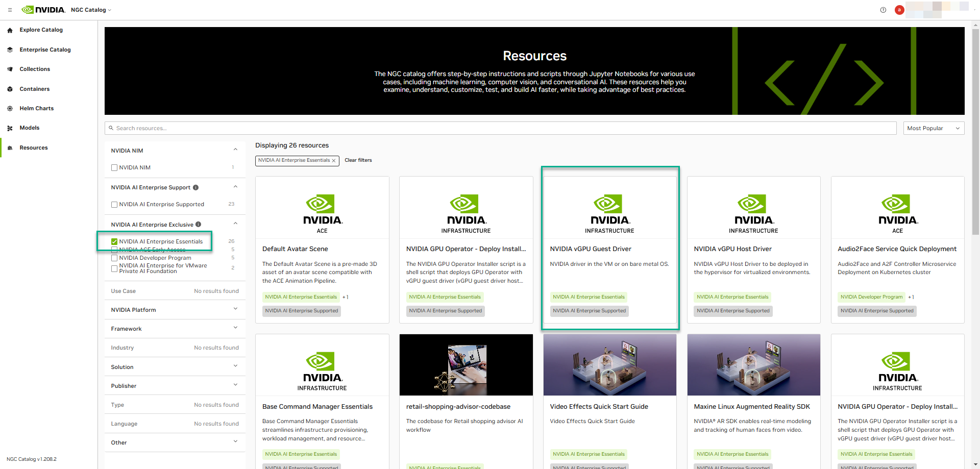980x469 pixels.
Task: Open the Default Avatar Scene title
Action: coord(295,249)
